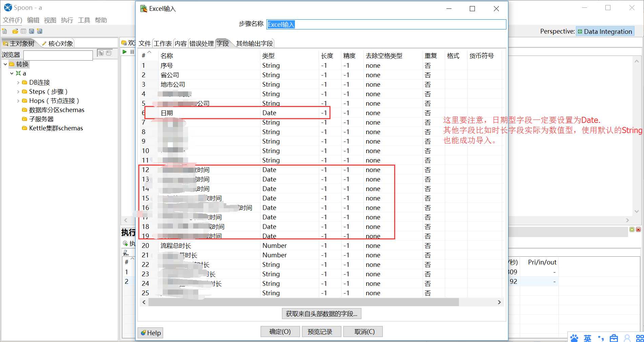Click the explore repository icon in toolbar
The width and height of the screenshot is (644, 342).
coord(23,31)
